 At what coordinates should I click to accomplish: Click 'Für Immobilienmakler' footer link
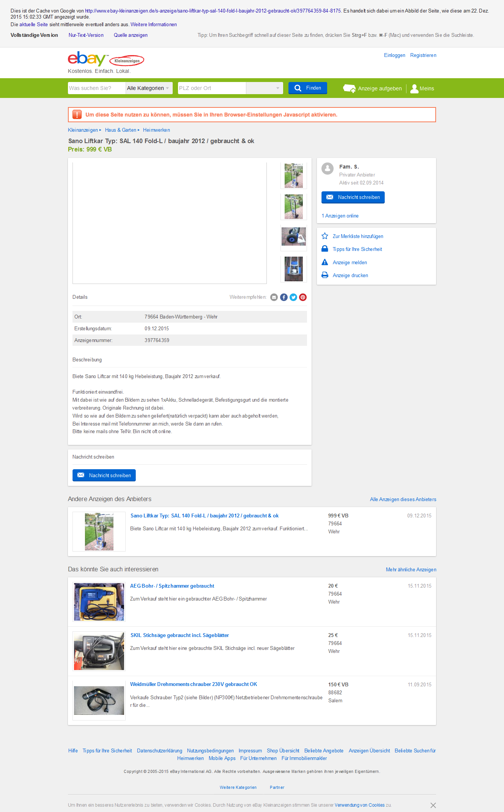click(304, 758)
